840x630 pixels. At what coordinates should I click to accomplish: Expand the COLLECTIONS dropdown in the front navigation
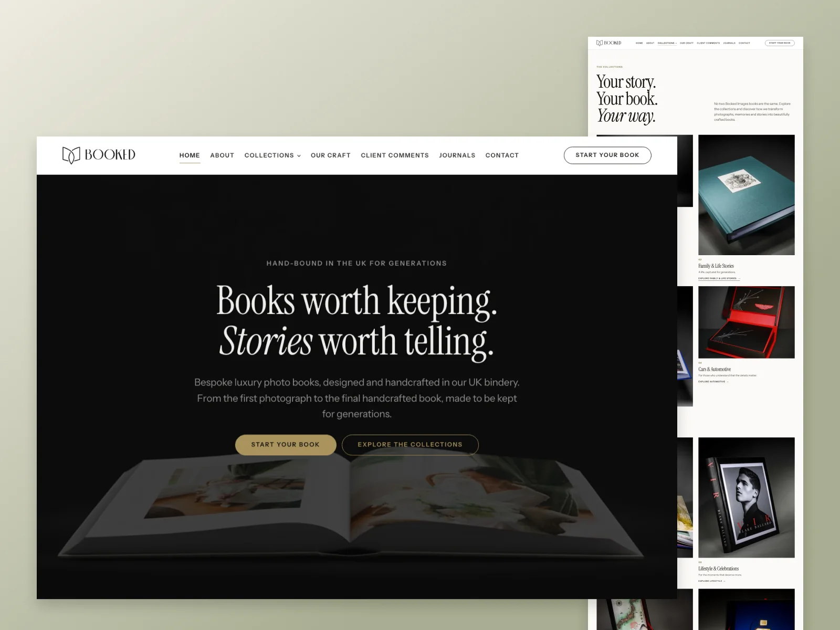pos(272,155)
